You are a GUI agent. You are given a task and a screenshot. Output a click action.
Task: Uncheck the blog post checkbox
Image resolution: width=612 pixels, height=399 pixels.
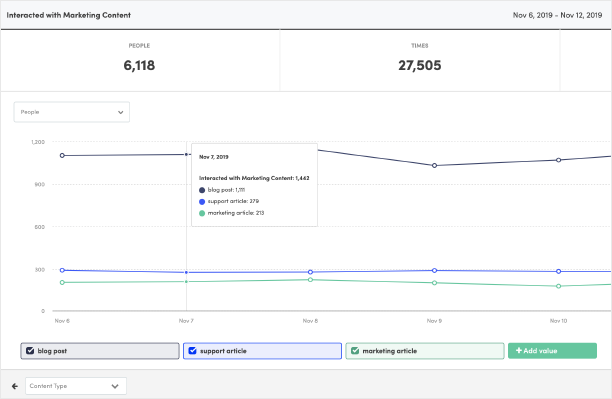(30, 351)
